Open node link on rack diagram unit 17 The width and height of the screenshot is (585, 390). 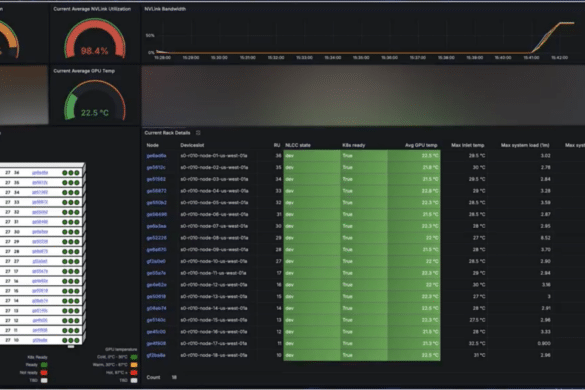tap(40, 271)
